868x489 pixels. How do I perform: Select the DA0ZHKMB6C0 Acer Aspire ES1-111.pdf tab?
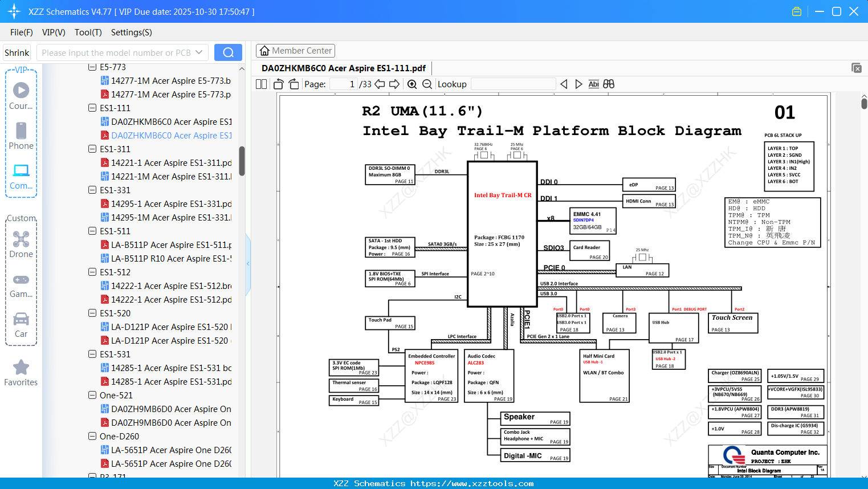click(344, 68)
